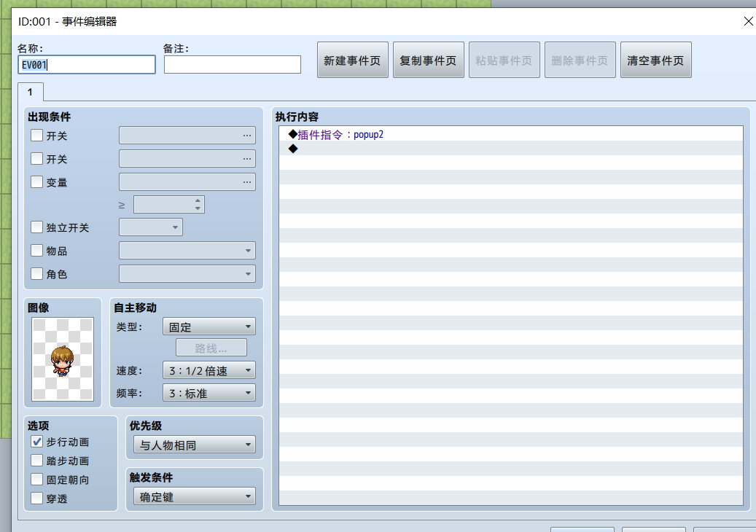Select the empty diamond command line
Viewport: 756px width, 532px height.
click(x=511, y=149)
